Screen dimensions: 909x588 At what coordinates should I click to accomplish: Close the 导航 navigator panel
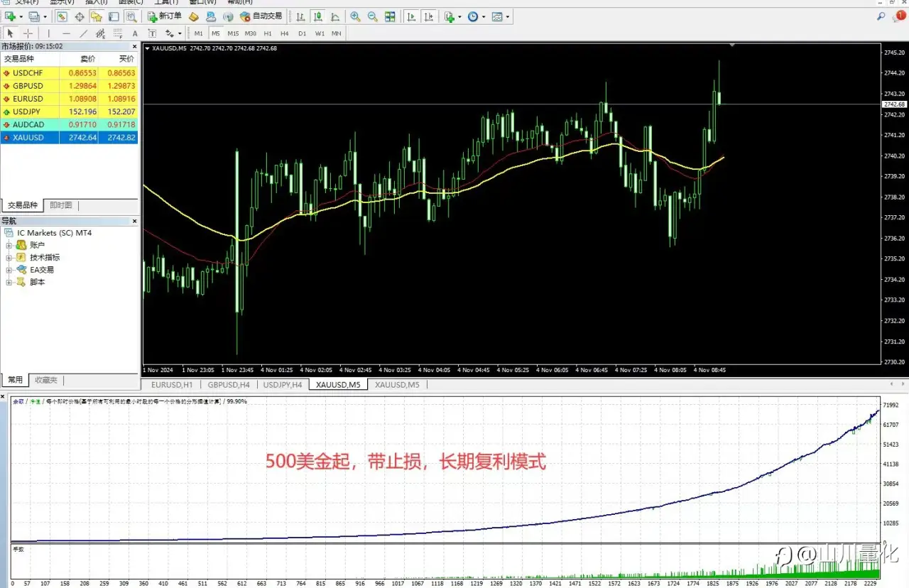click(135, 221)
